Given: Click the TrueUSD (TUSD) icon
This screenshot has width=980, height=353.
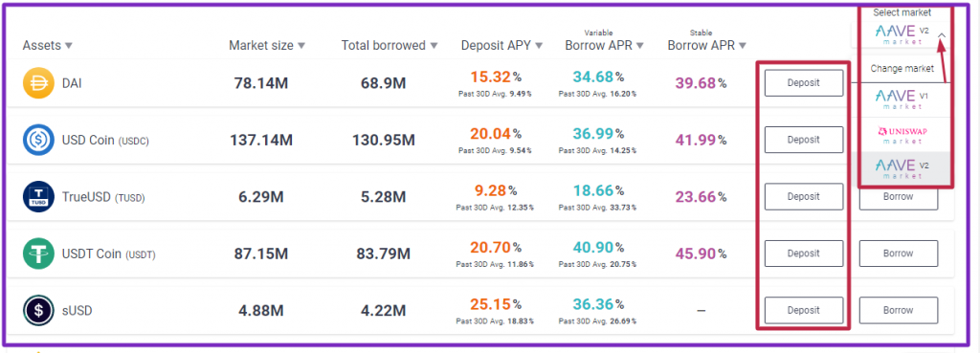Looking at the screenshot, I should click(38, 197).
